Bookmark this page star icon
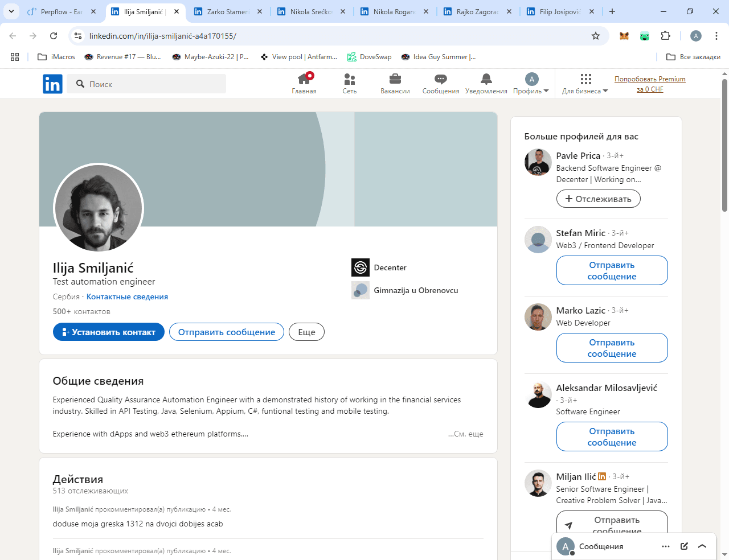This screenshot has height=560, width=729. point(596,36)
